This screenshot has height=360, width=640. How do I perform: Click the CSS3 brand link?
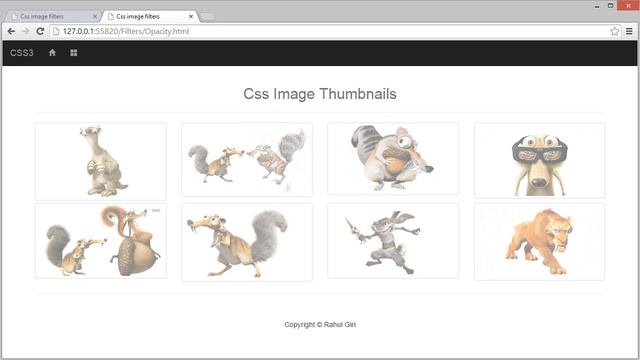(22, 53)
